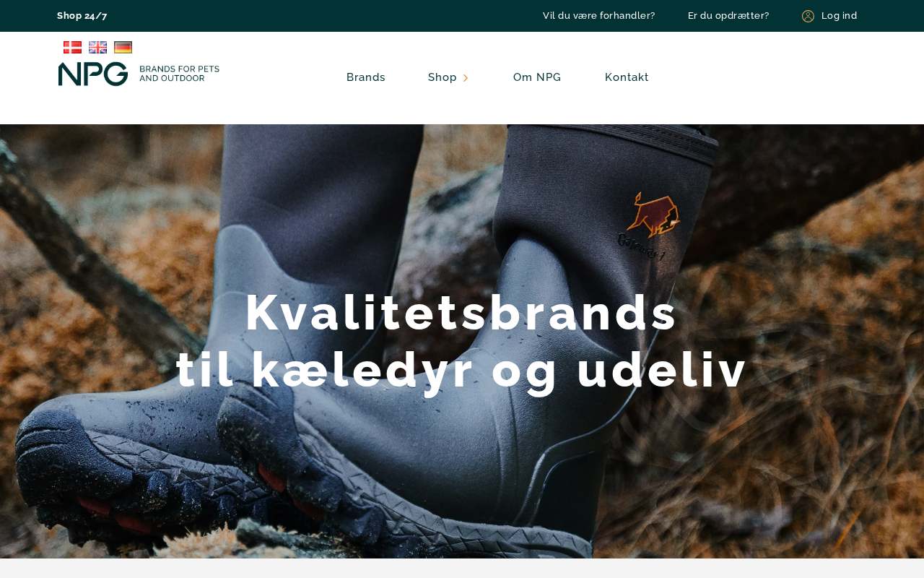
Task: Select the English UK flag icon
Action: [97, 47]
